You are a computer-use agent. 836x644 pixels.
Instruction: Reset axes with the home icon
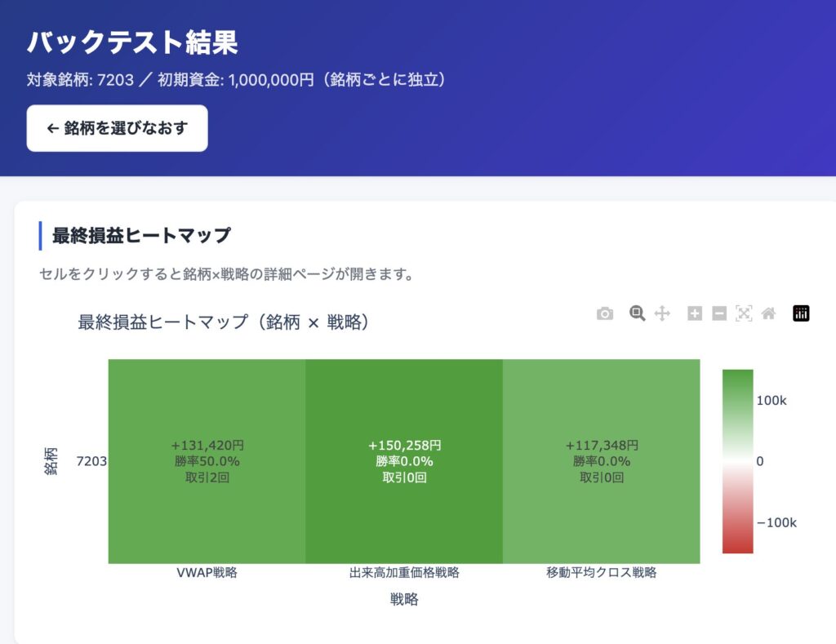point(768,313)
